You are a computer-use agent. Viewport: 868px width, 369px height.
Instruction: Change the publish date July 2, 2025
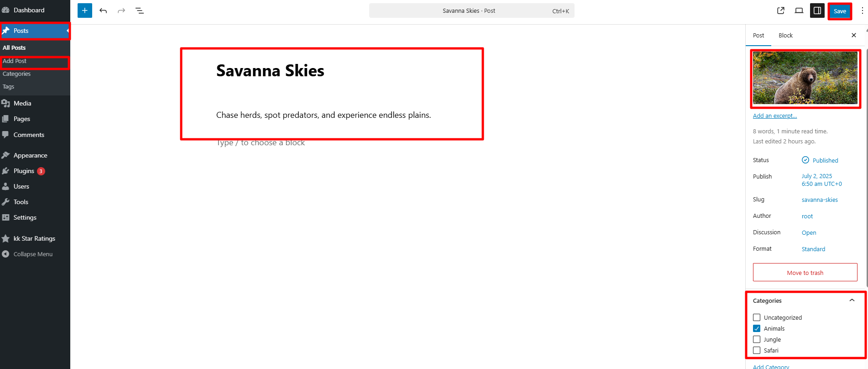[822, 180]
